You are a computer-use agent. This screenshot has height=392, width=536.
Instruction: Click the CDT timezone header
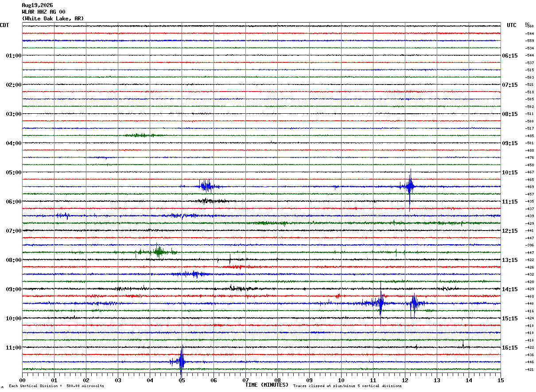(4, 25)
